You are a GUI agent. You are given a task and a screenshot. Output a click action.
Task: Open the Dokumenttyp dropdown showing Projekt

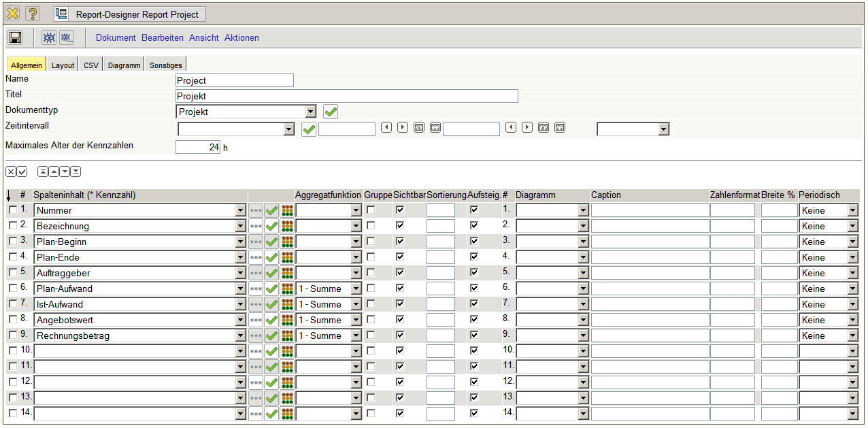310,112
